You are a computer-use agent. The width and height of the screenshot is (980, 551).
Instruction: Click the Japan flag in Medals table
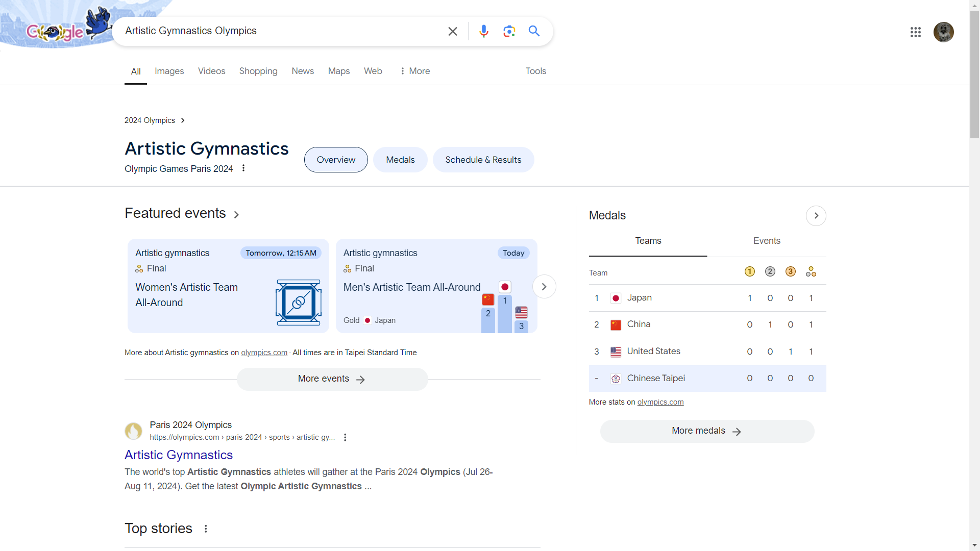tap(616, 298)
